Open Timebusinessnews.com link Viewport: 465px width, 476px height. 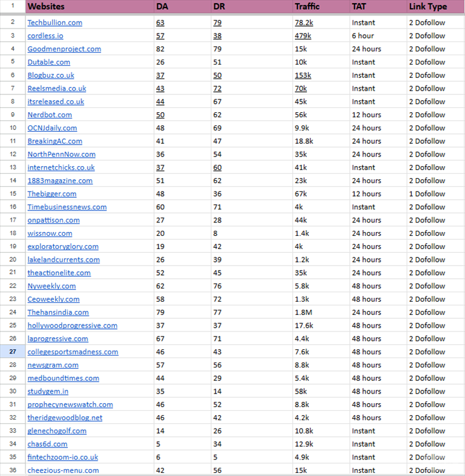tap(67, 207)
